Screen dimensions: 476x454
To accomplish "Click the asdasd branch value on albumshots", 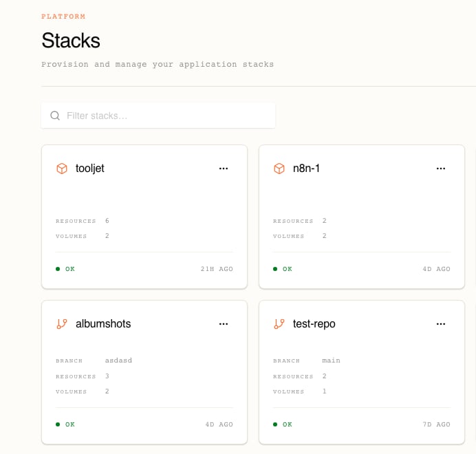I will pyautogui.click(x=119, y=360).
